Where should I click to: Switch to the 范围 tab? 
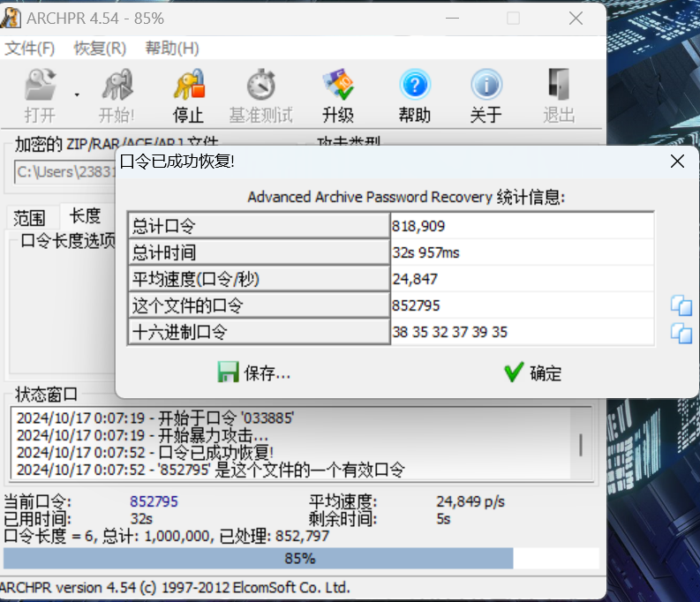[29, 218]
